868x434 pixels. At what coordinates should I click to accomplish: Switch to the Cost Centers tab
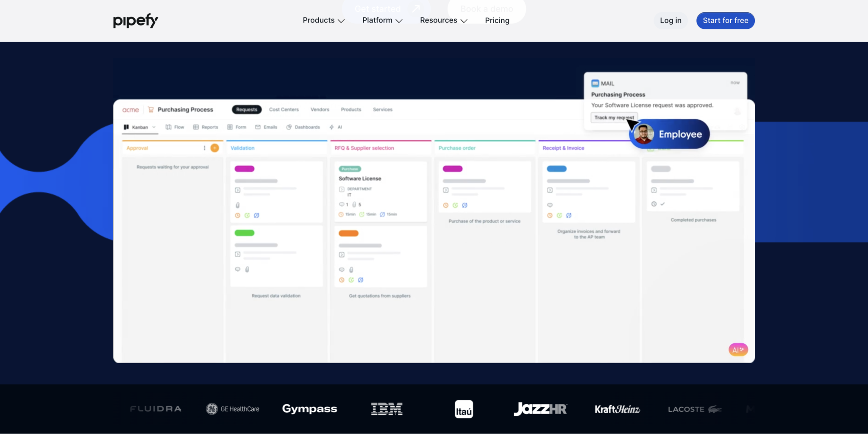pos(284,110)
